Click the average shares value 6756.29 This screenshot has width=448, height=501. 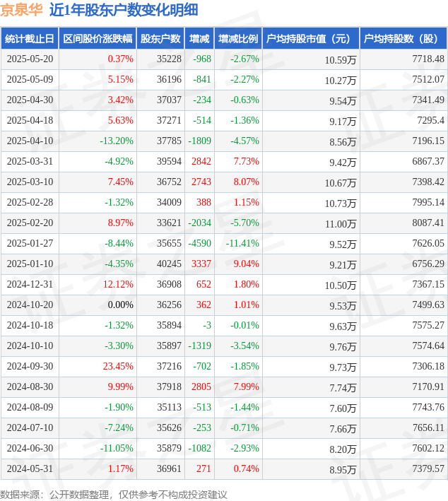(x=428, y=264)
